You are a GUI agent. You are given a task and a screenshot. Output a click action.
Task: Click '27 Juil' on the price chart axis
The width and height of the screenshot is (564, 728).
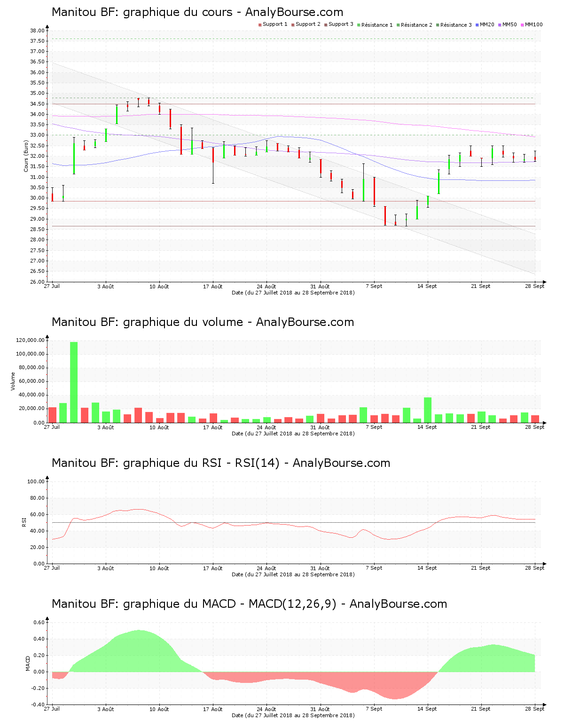point(52,286)
